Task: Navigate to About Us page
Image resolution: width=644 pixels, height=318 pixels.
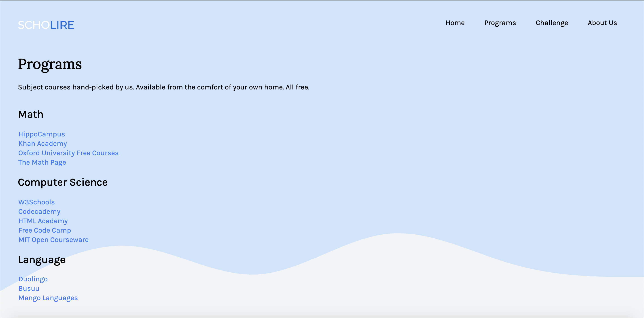Action: pos(602,23)
